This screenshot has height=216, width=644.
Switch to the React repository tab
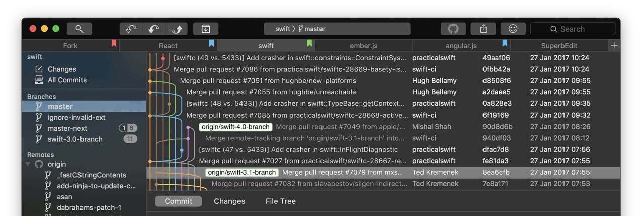[168, 46]
